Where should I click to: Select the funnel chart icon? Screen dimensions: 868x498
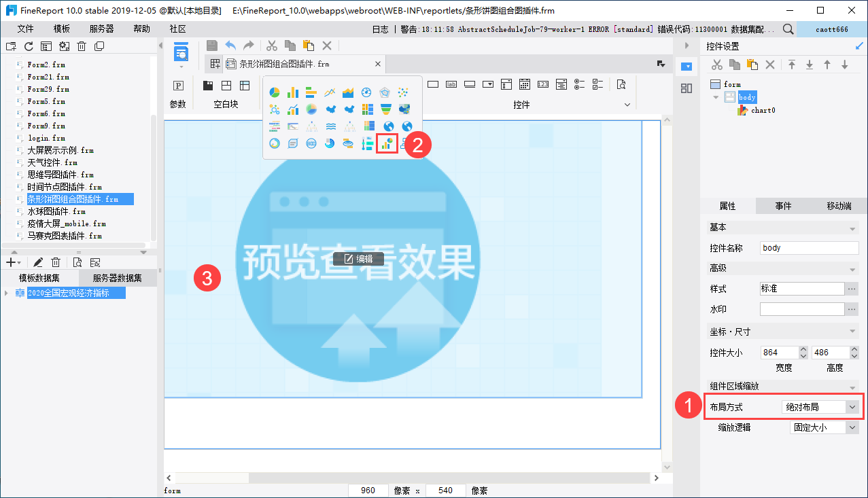pos(386,109)
